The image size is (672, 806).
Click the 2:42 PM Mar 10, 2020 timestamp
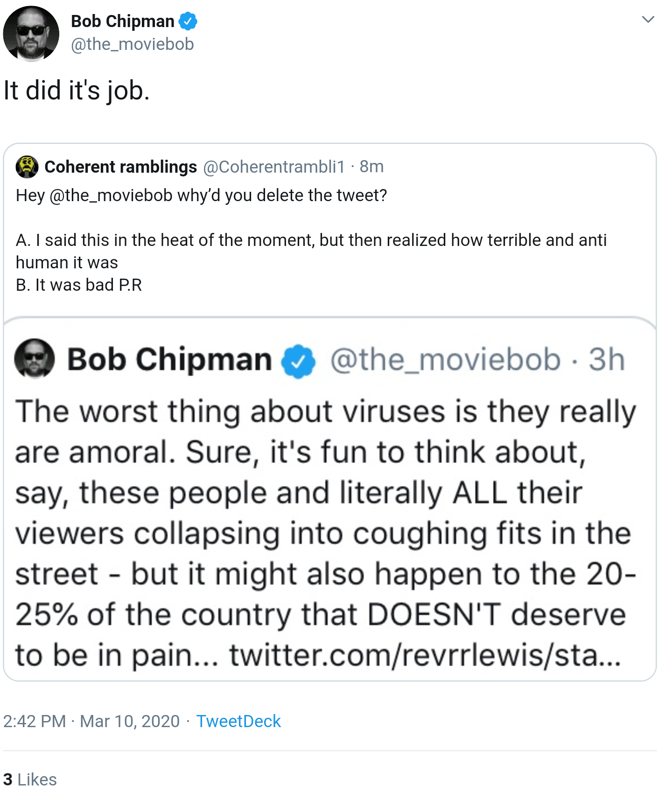coord(91,721)
